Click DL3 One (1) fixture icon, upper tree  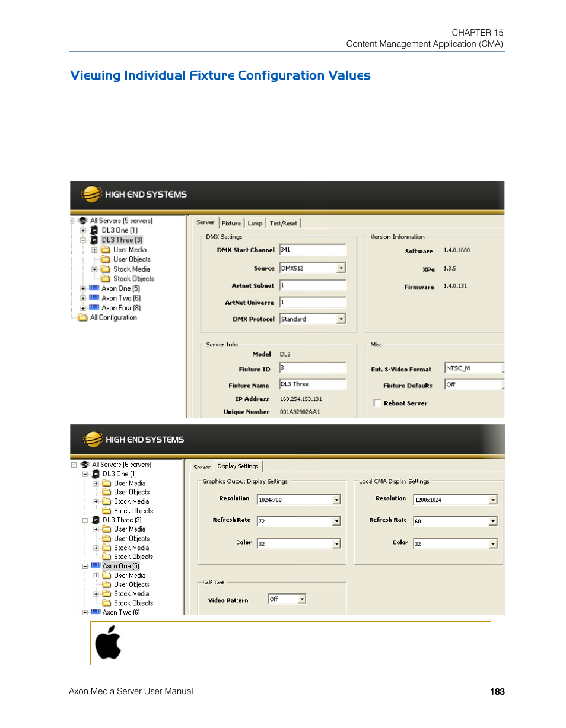[x=94, y=230]
